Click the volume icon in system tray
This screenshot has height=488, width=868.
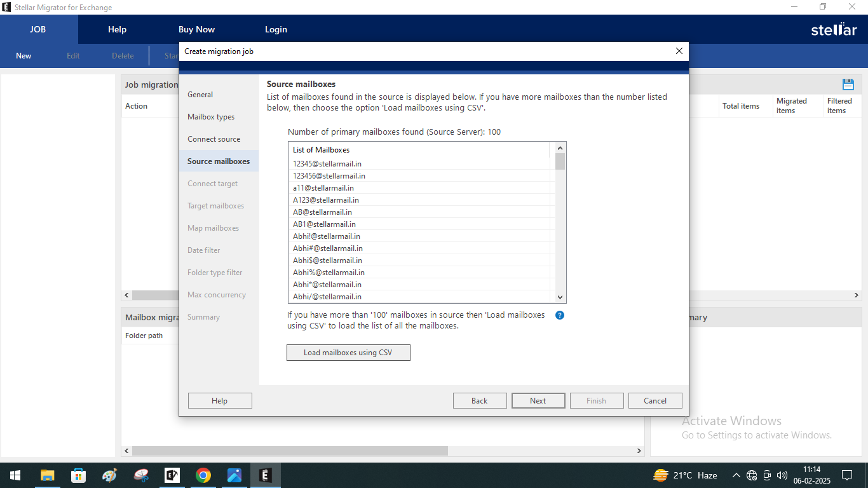coord(782,475)
